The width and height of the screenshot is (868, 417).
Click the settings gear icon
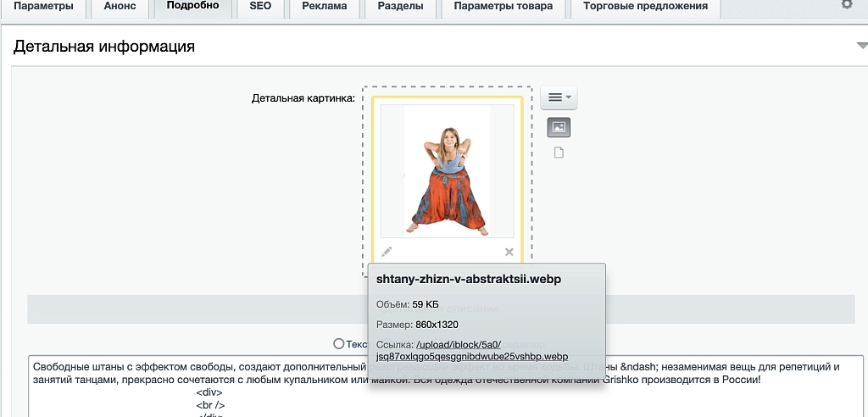847,4
